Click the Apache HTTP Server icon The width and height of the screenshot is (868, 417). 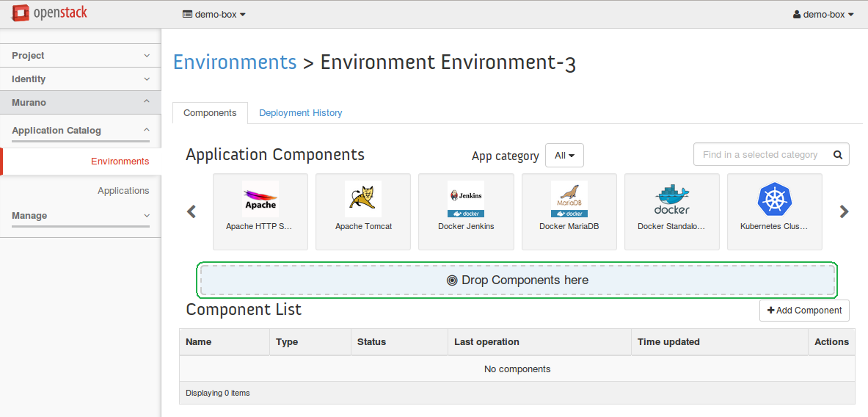pos(260,199)
